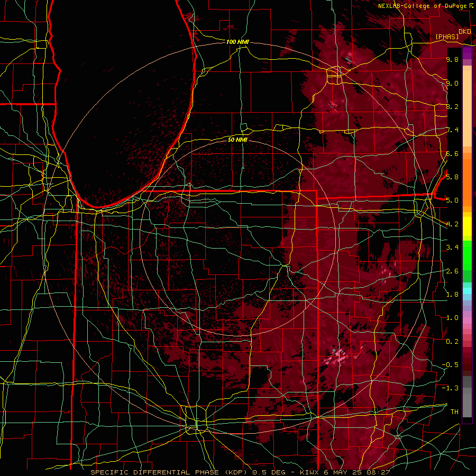Select the DKD label above the color scale

point(465,32)
